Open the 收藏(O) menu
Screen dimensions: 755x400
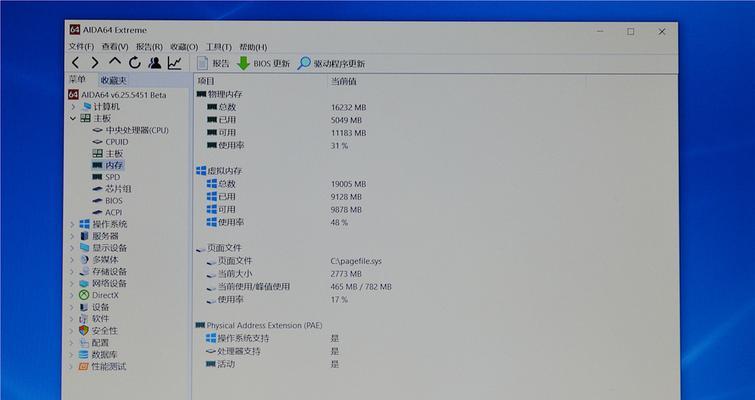coord(184,47)
